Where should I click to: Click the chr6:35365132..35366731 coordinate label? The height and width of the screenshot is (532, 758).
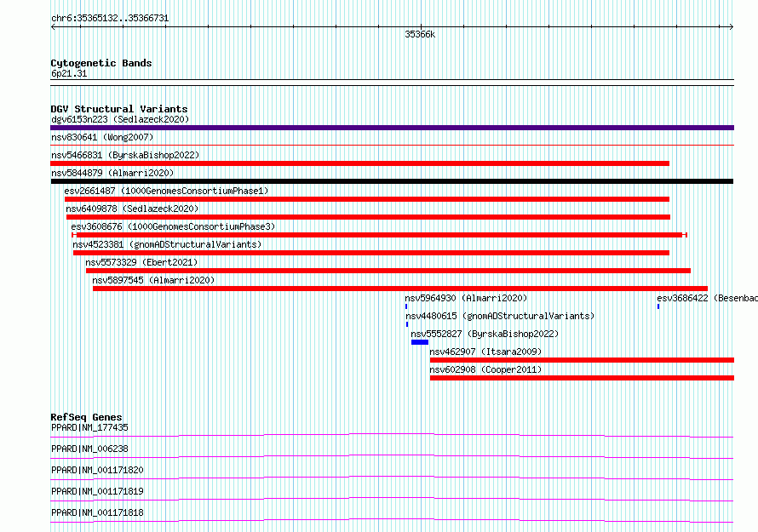tap(110, 19)
